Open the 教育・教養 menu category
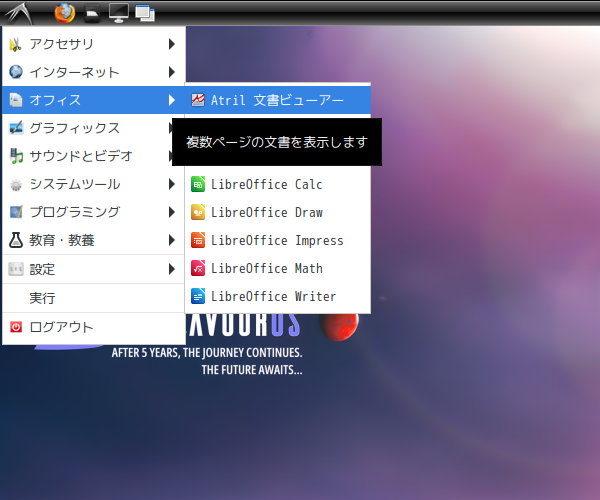600x500 pixels. pyautogui.click(x=94, y=240)
